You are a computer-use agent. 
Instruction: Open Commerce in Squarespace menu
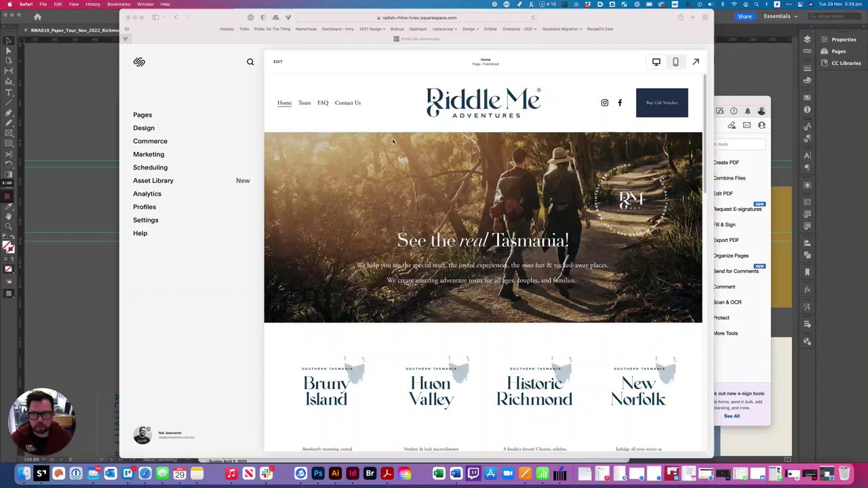(x=150, y=141)
